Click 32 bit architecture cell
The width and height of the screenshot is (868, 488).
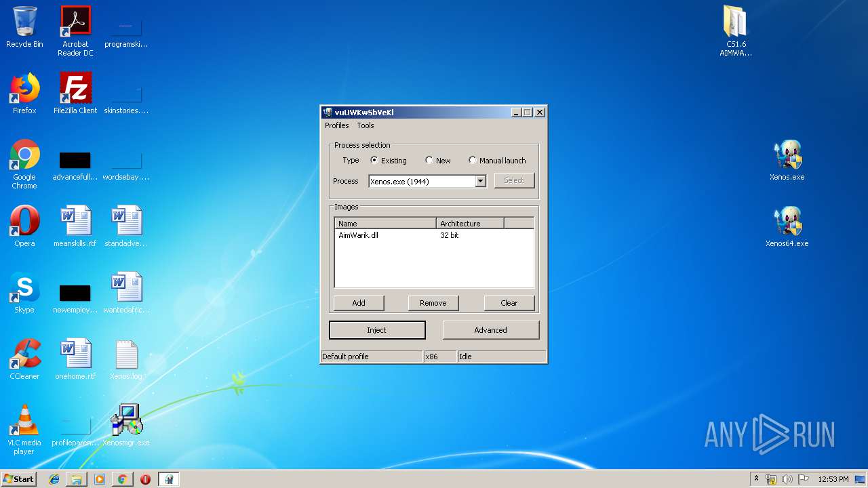[450, 235]
